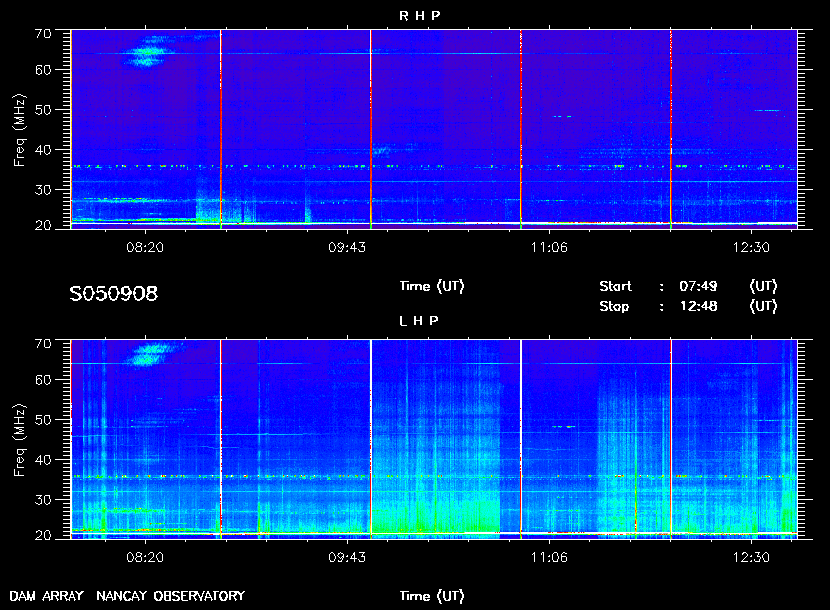Click the 09:43 tick label under RHP plot
The width and height of the screenshot is (830, 610).
pos(347,247)
